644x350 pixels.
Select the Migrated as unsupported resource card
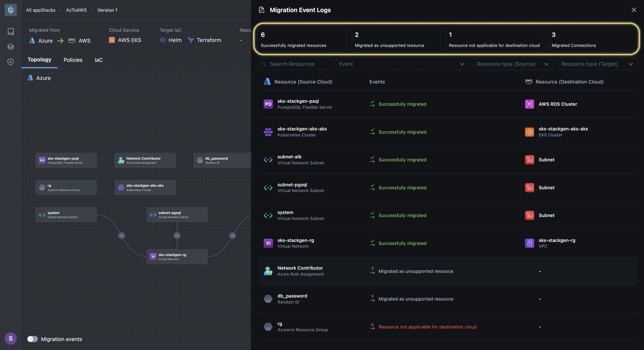[396, 39]
